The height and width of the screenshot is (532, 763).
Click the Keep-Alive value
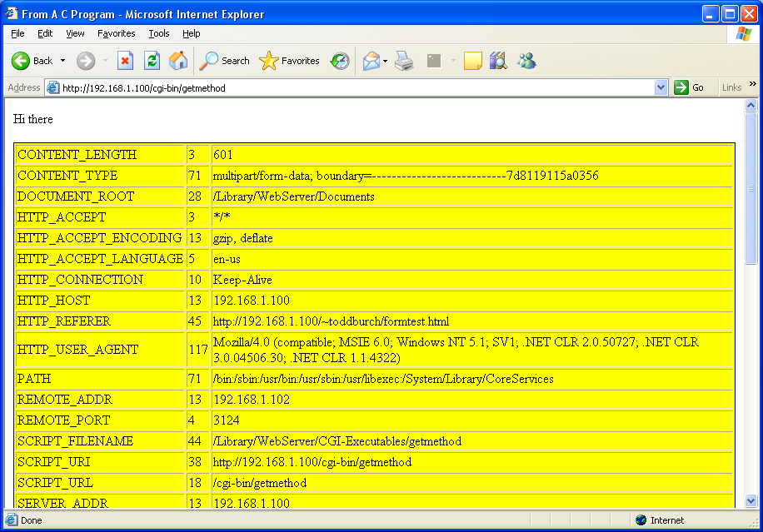tap(242, 280)
